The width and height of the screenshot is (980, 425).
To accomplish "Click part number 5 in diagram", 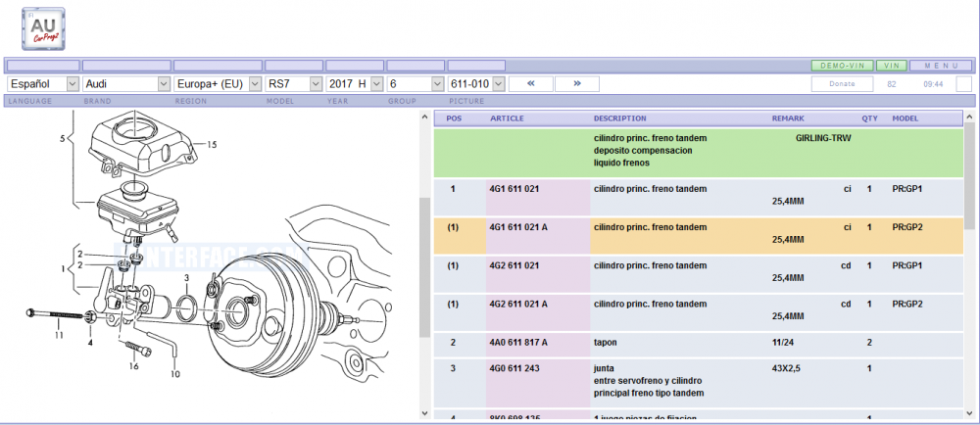I will point(62,138).
